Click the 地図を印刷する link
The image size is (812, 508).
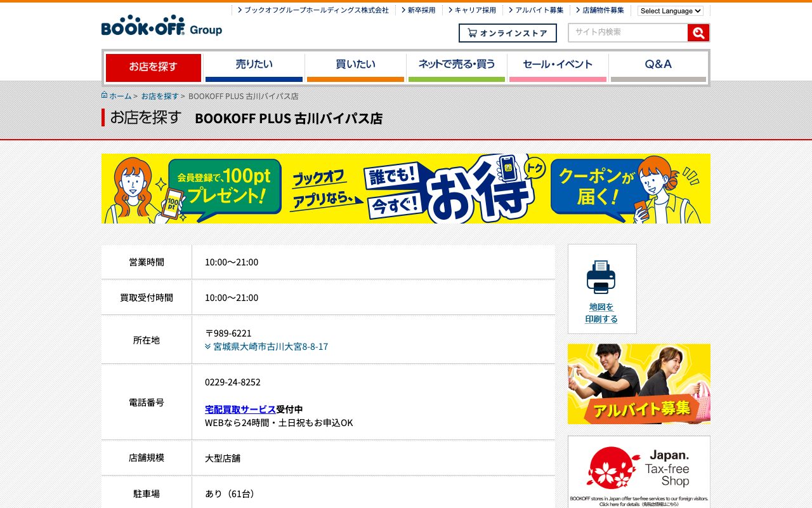601,313
